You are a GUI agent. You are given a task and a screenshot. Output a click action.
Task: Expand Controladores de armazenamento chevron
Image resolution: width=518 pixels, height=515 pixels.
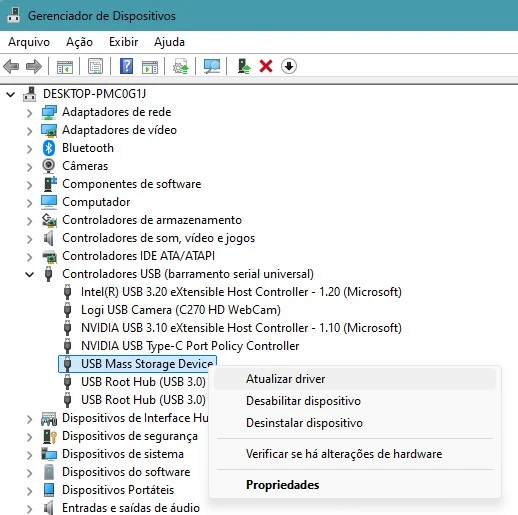point(29,221)
